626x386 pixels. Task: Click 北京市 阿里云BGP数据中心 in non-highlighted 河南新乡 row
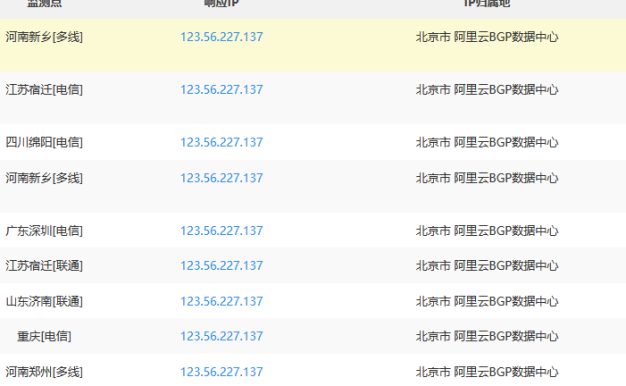(487, 178)
